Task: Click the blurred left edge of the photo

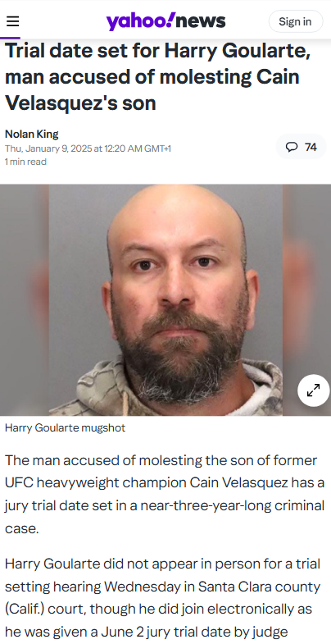Action: click(25, 299)
